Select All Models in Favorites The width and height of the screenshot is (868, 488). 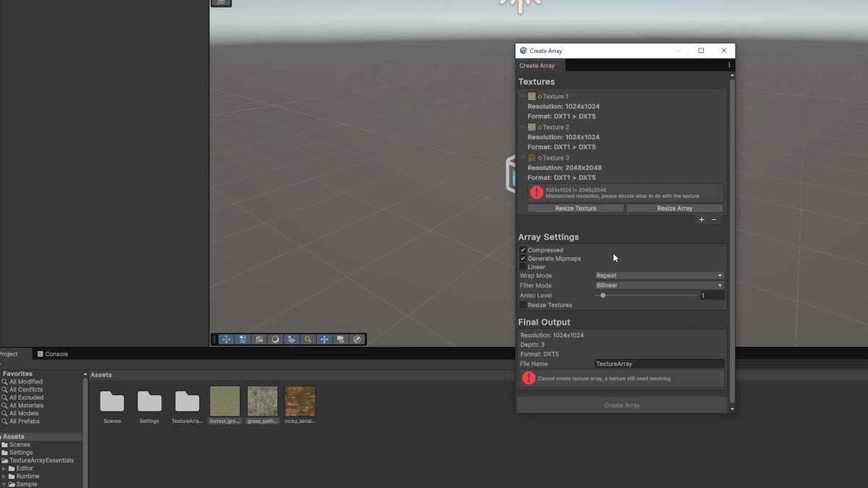25,414
